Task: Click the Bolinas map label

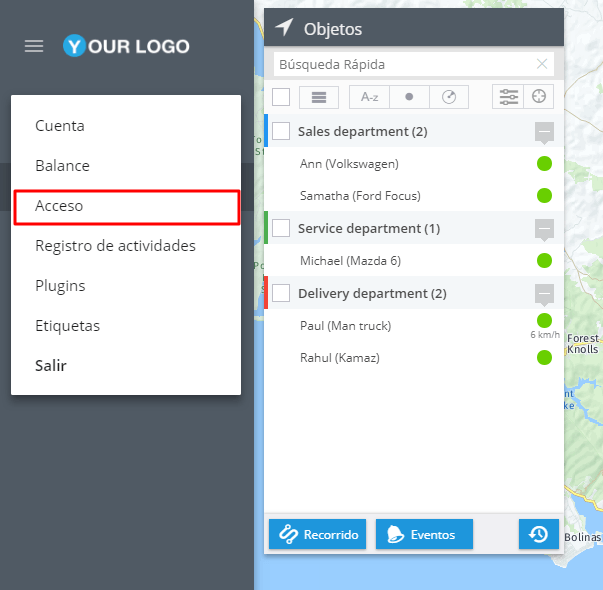Action: (x=582, y=537)
